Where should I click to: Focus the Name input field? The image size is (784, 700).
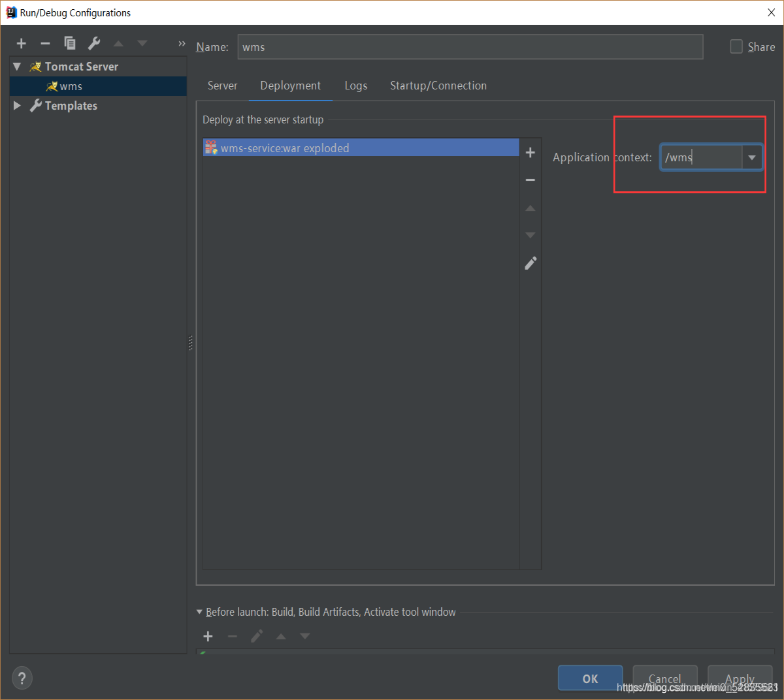(470, 47)
